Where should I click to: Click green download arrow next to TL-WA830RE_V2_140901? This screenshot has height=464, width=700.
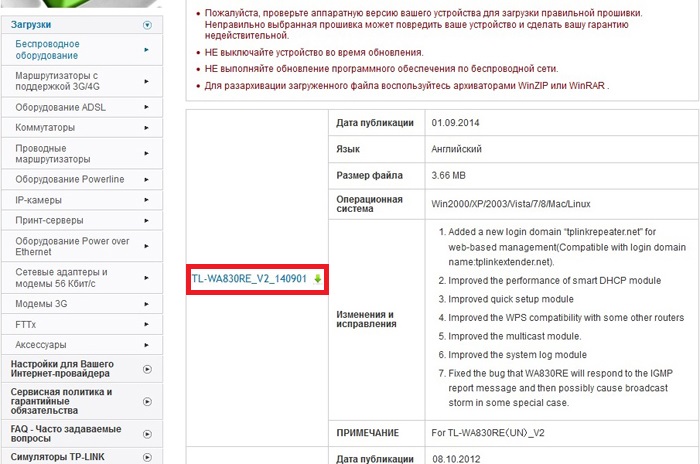(x=317, y=280)
